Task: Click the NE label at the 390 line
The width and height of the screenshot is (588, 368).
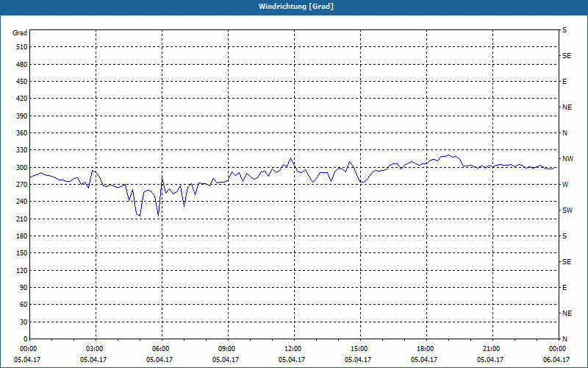Action: [567, 107]
